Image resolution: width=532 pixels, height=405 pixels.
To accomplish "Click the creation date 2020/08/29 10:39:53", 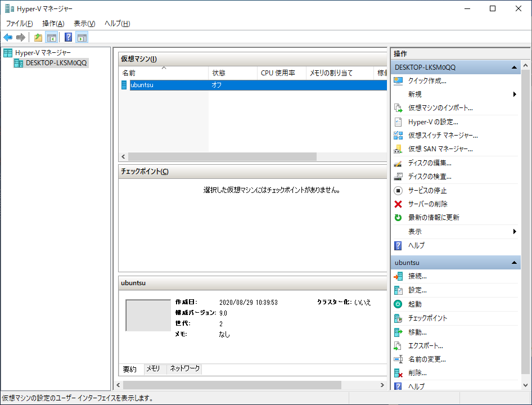I will (249, 302).
